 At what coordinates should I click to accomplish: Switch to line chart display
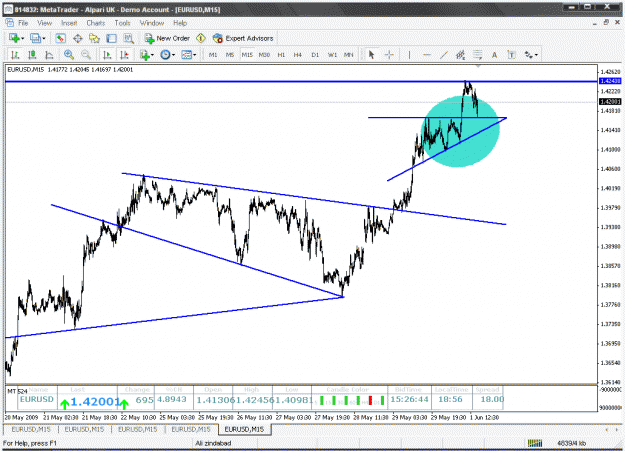[x=49, y=55]
